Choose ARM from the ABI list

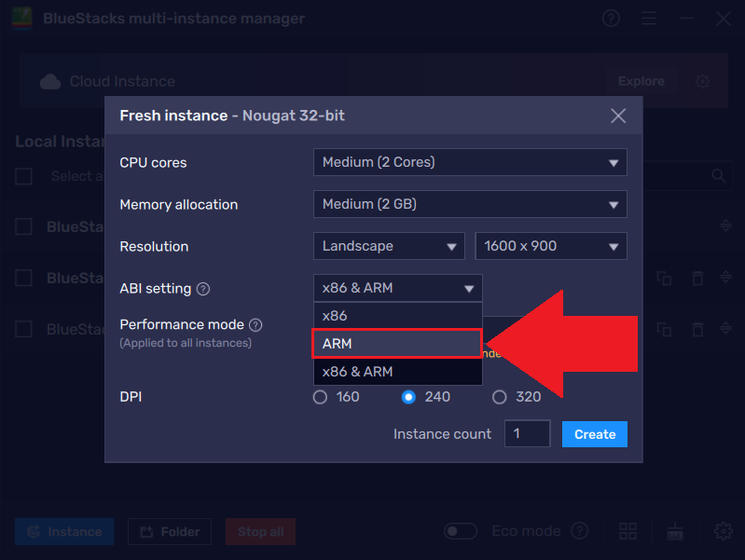click(398, 344)
